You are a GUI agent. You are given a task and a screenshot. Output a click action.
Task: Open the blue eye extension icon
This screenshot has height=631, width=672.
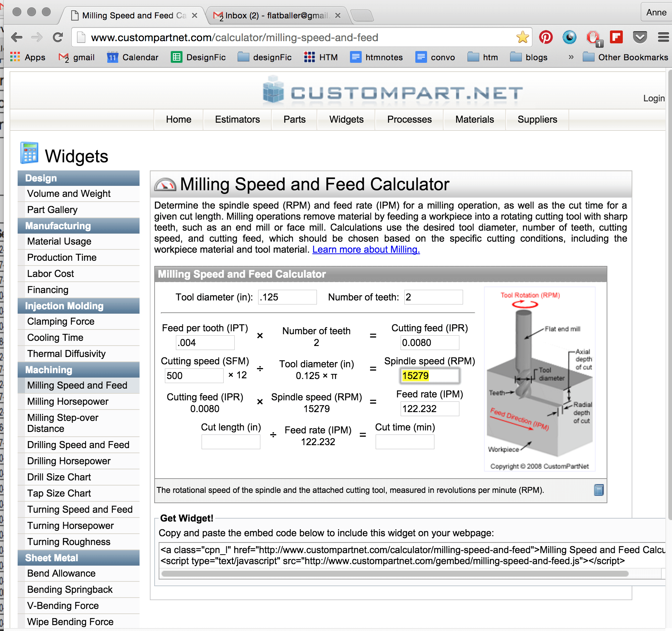click(x=570, y=37)
